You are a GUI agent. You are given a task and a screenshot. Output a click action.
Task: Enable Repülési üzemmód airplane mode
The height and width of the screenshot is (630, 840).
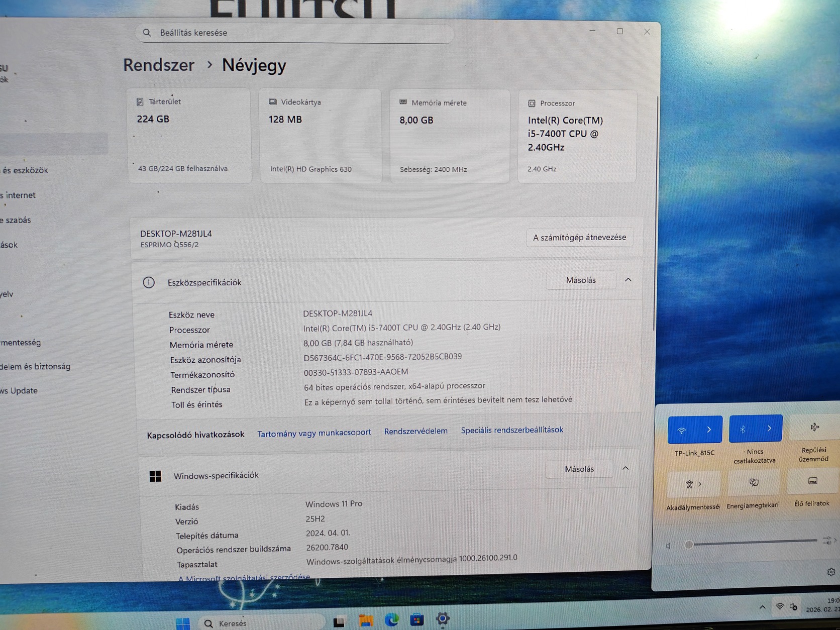click(x=814, y=428)
